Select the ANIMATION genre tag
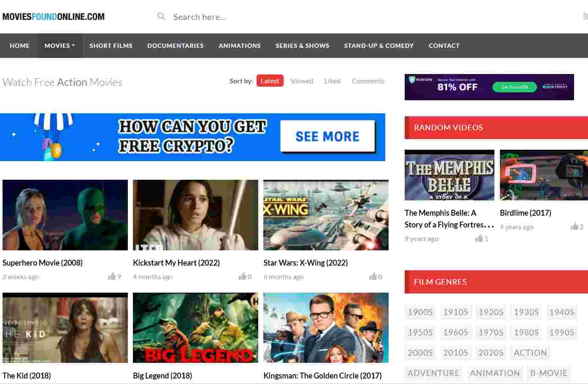This screenshot has height=384, width=588. point(495,373)
